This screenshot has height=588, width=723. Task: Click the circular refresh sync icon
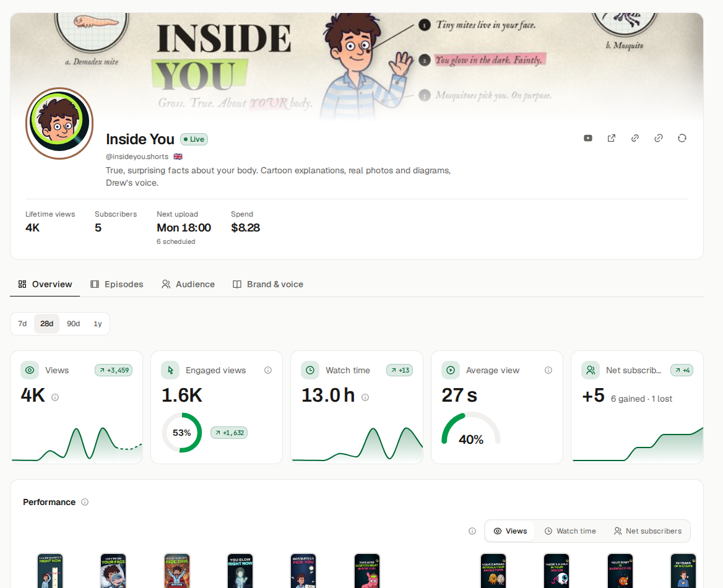(682, 139)
